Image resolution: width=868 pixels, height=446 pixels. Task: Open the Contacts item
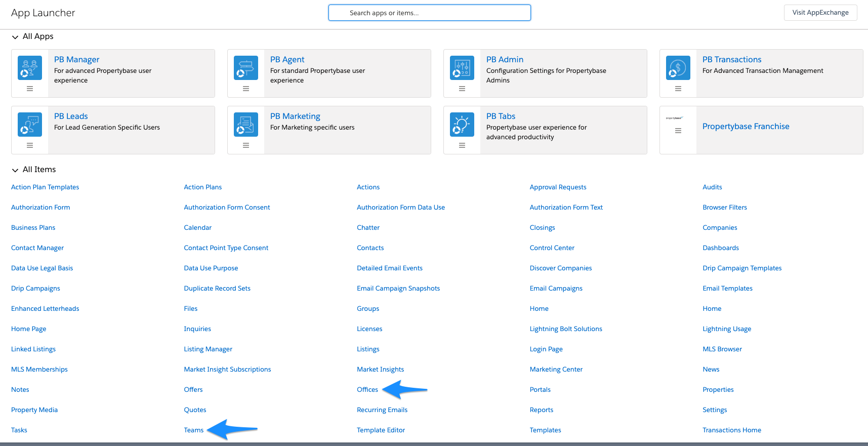(370, 248)
